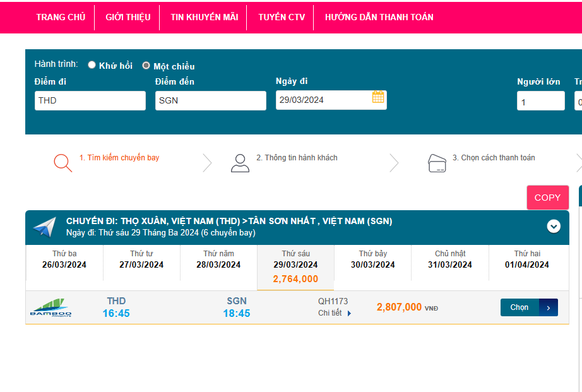582x392 pixels.
Task: Click the arrow on the Chọn button
Action: coord(549,307)
